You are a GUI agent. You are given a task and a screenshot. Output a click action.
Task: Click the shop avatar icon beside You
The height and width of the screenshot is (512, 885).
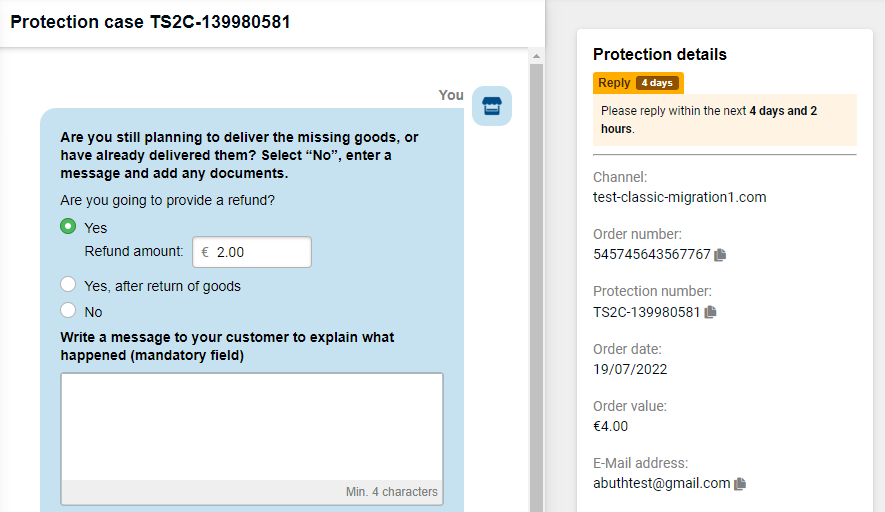[492, 106]
